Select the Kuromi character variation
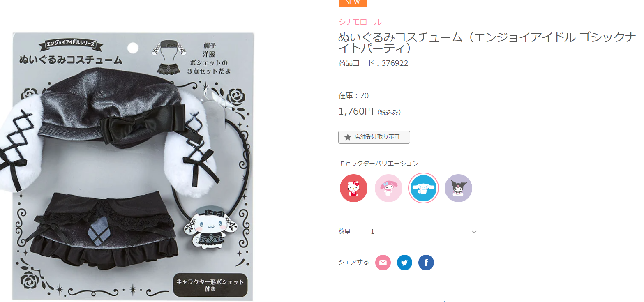The image size is (644, 302). tap(458, 188)
